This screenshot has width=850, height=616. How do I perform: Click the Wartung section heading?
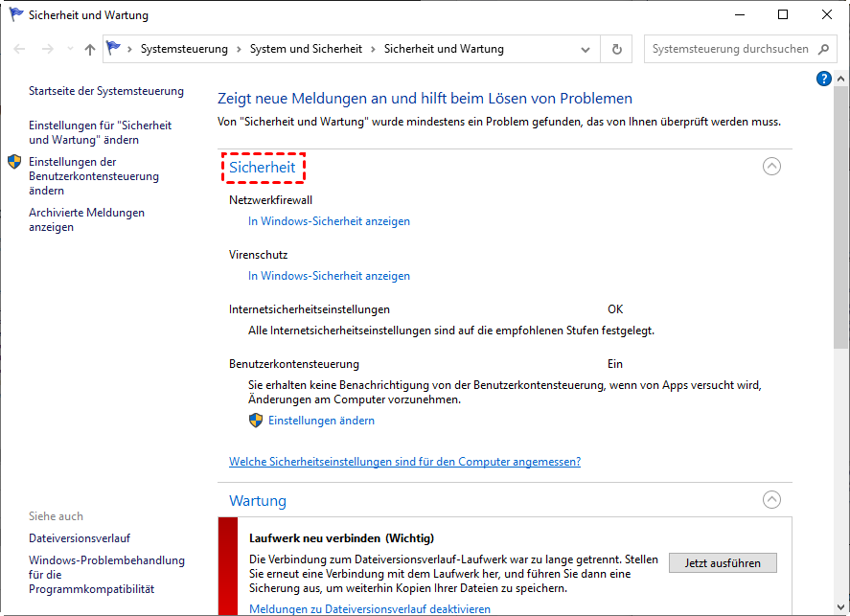[258, 501]
